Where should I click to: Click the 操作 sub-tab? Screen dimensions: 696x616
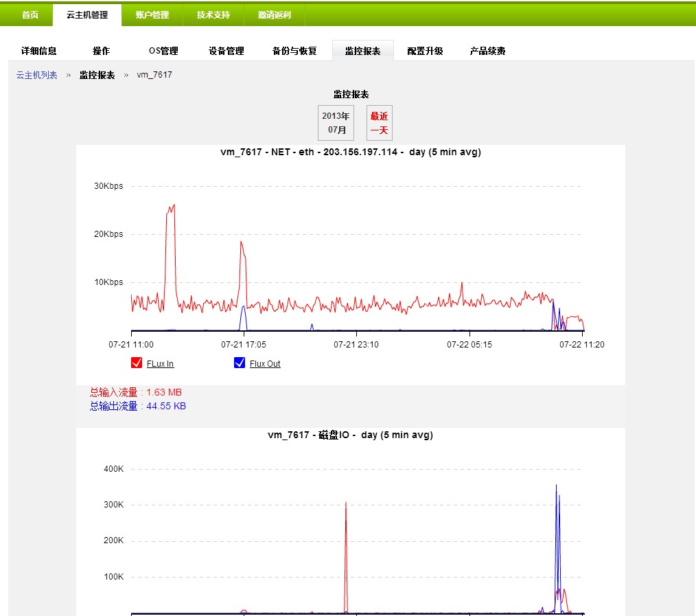[x=101, y=51]
